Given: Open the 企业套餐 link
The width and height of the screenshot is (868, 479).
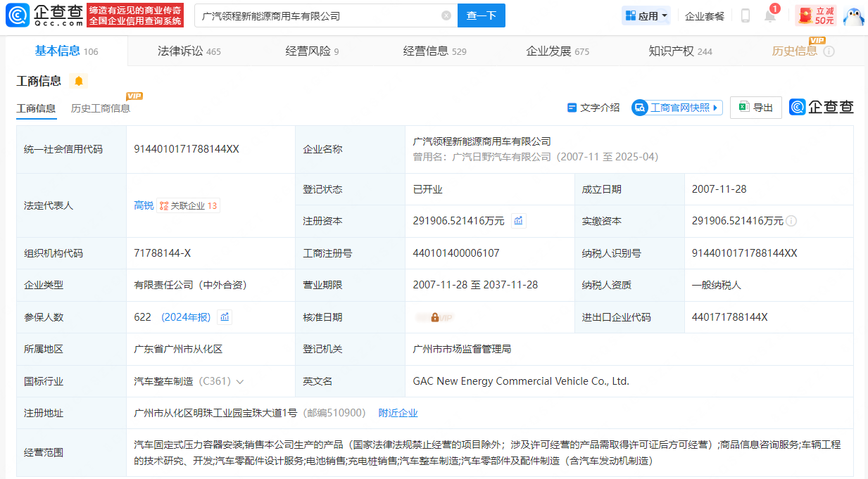Looking at the screenshot, I should click(x=705, y=15).
